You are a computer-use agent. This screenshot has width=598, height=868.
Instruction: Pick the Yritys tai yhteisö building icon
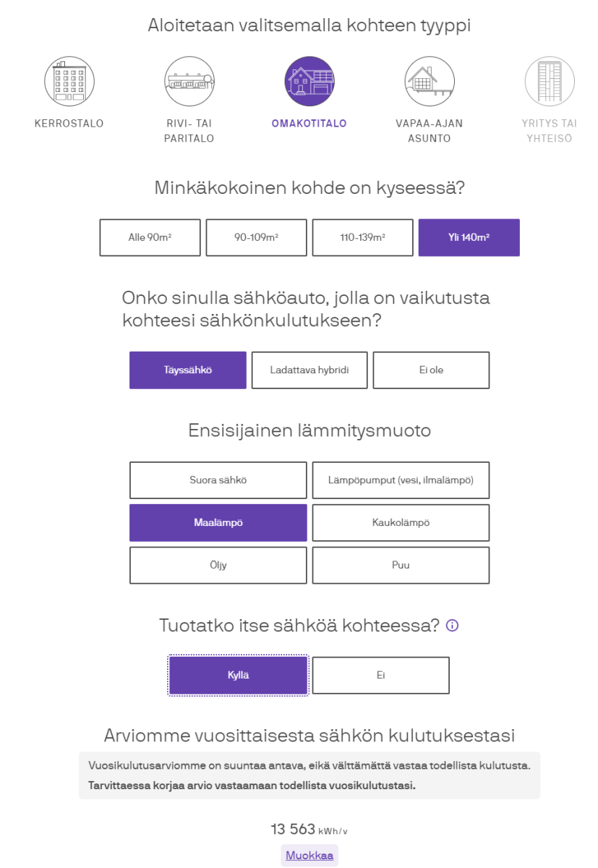549,81
